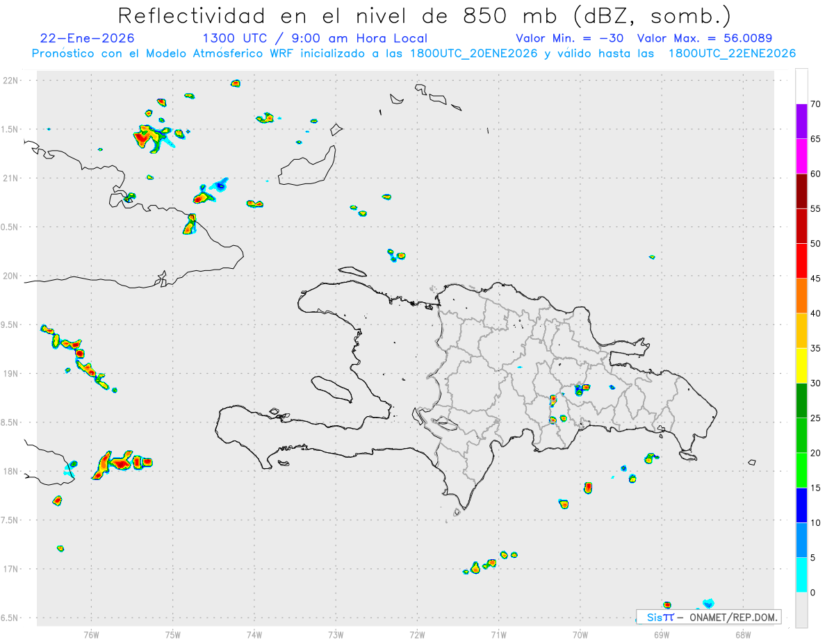Click the colorbar tick label '25'

coord(816,418)
